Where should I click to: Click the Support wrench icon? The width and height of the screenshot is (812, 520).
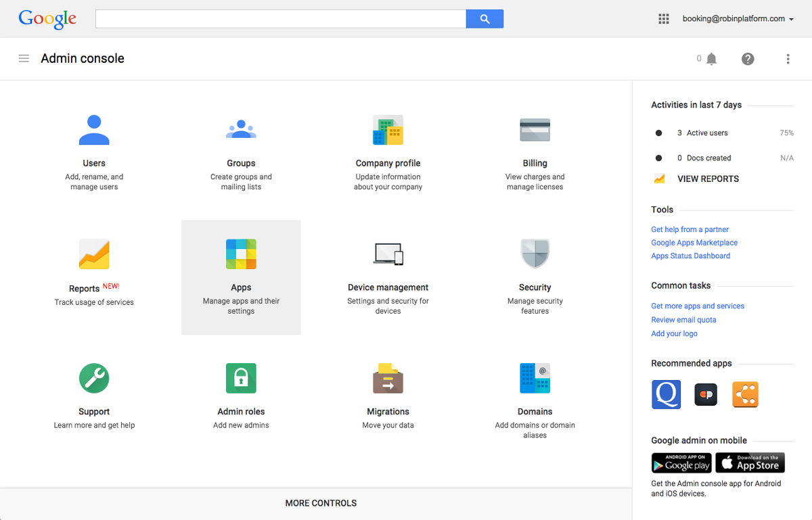pyautogui.click(x=94, y=378)
